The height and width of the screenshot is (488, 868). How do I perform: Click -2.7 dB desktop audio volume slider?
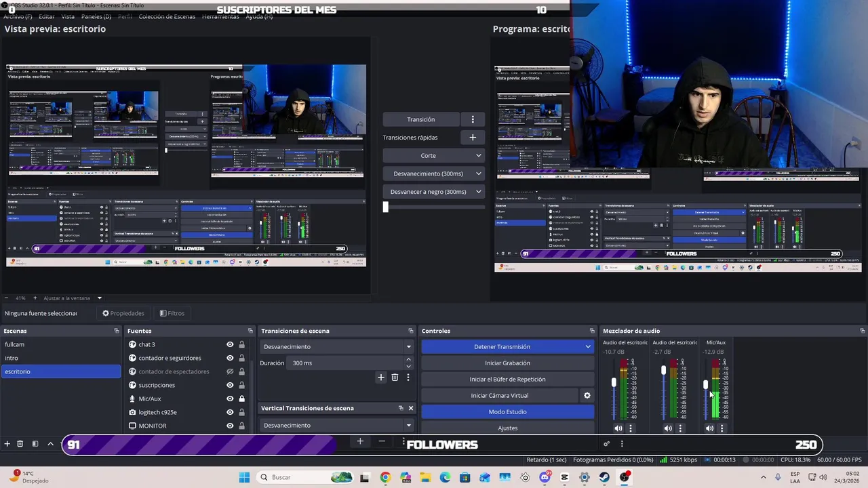pyautogui.click(x=663, y=371)
